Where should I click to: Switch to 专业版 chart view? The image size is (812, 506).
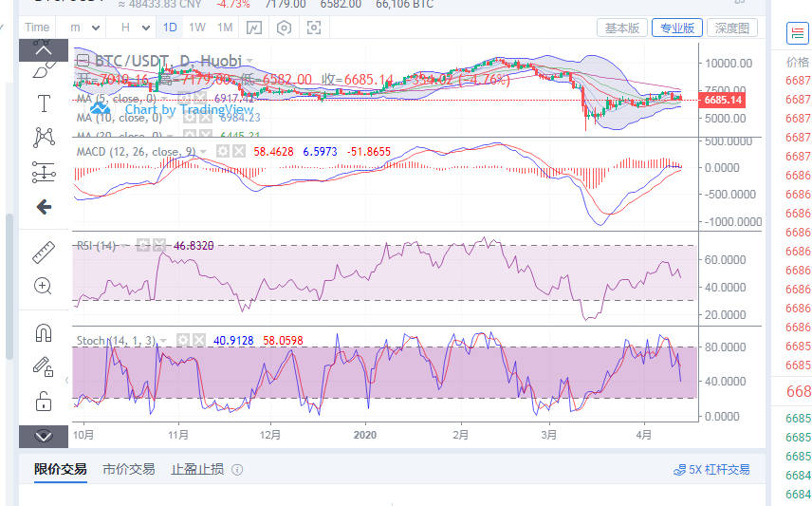click(x=677, y=28)
